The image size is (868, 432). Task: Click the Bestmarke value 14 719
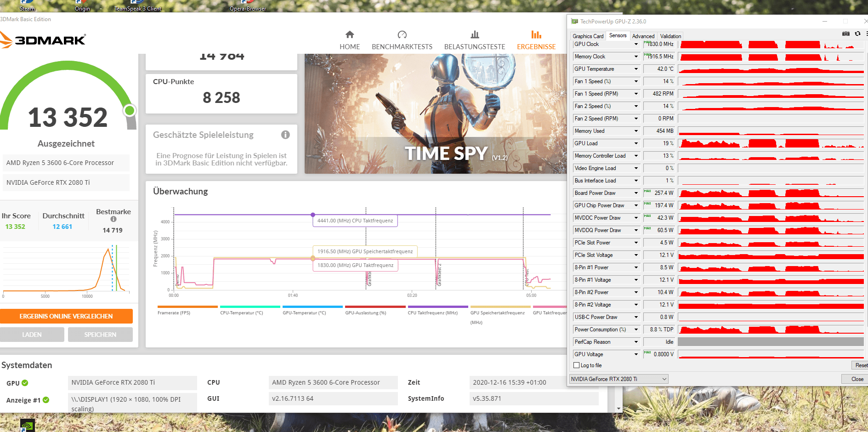click(x=113, y=230)
